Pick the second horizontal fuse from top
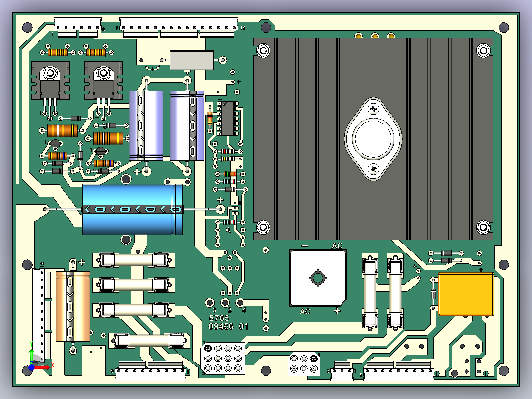 134,285
